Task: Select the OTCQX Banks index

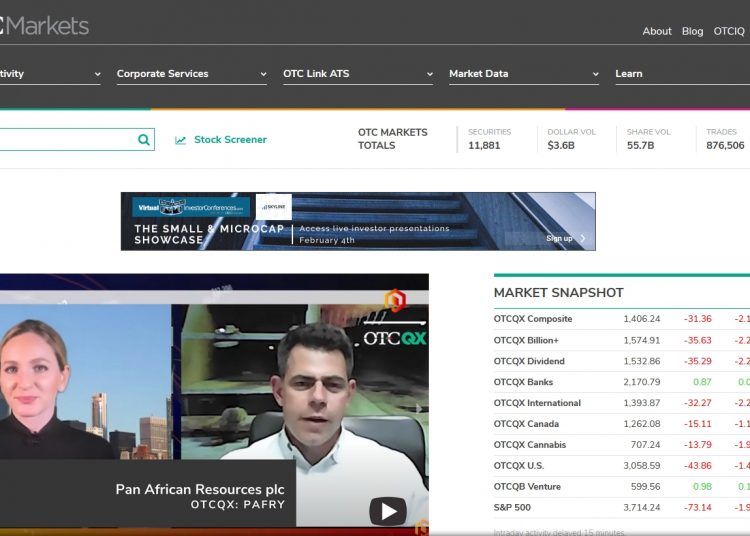Action: click(x=523, y=382)
